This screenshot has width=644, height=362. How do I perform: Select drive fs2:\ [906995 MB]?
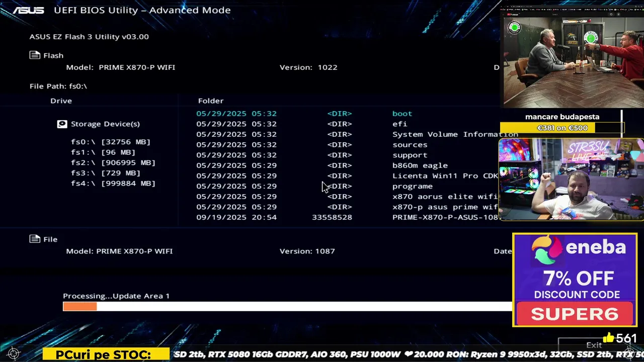[113, 162]
